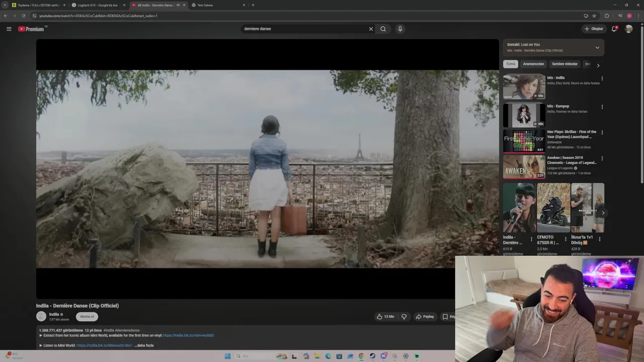The image size is (644, 362).
Task: Open the Oluştur create button
Action: pos(594,29)
